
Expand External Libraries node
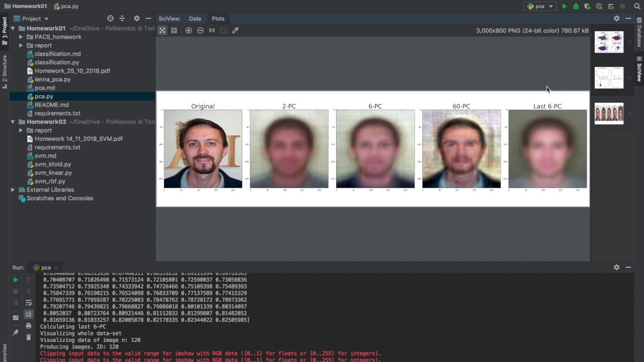(x=13, y=190)
